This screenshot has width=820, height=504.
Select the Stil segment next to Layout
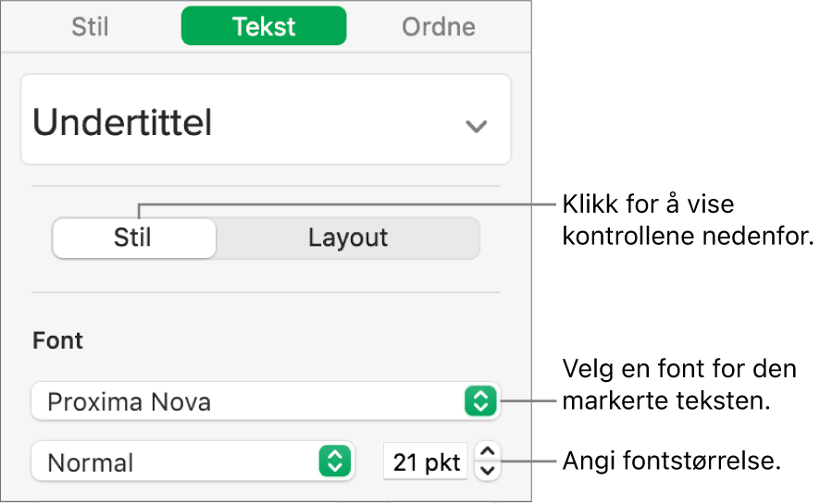(134, 239)
